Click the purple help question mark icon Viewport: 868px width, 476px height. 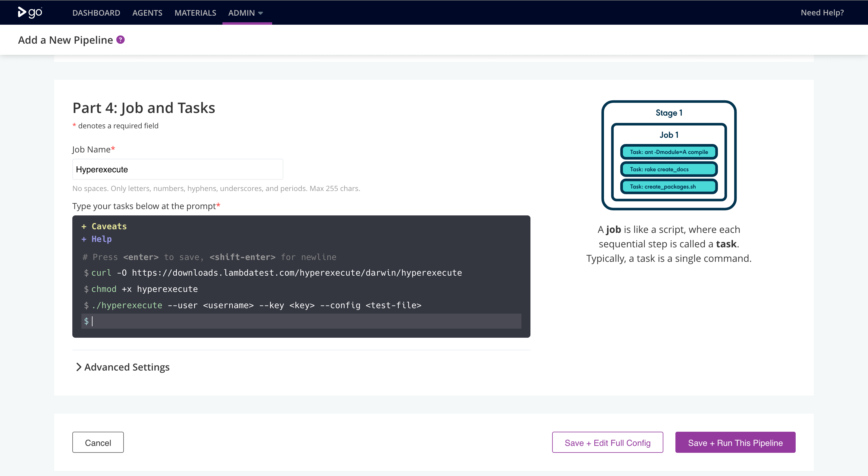[120, 40]
